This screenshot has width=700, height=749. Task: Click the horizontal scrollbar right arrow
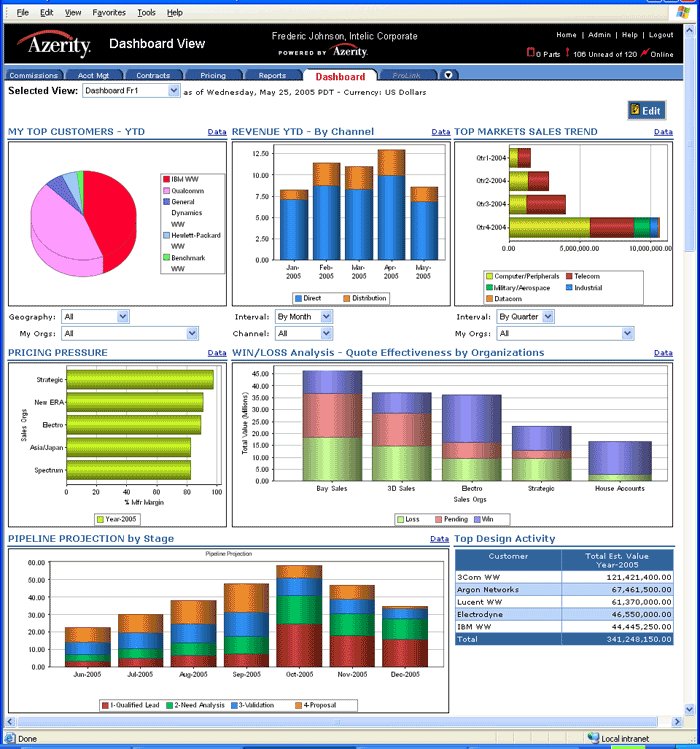pyautogui.click(x=677, y=721)
